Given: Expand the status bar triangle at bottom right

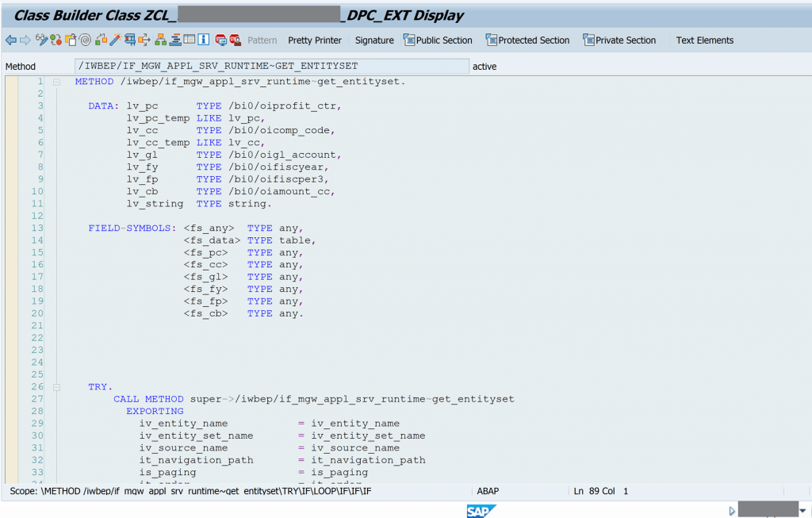Looking at the screenshot, I should 732,512.
